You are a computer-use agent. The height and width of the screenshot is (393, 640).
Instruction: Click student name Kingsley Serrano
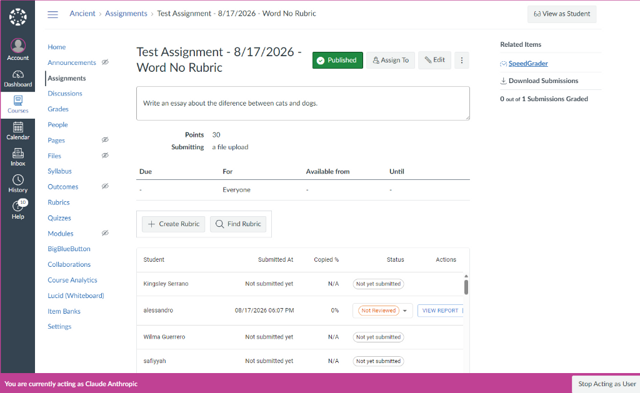click(166, 284)
